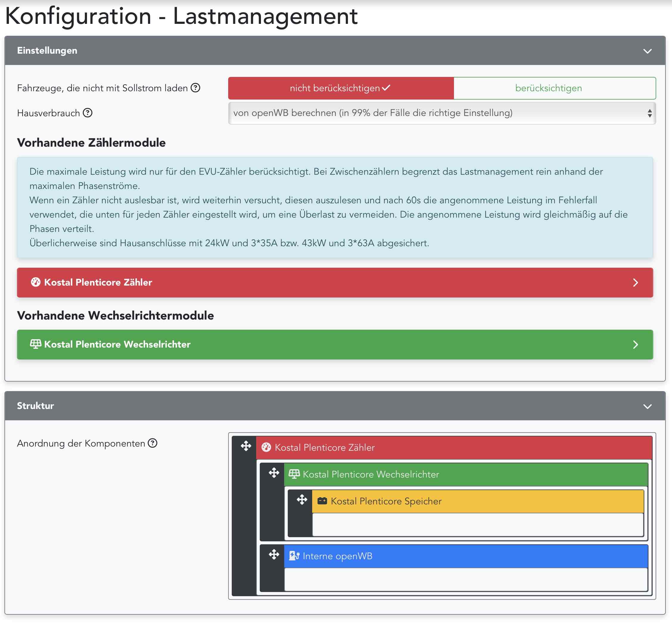Collapse the Einstellungen section chevron

pos(647,51)
